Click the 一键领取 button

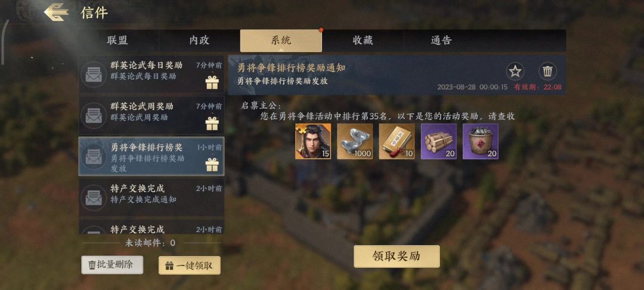pos(190,266)
